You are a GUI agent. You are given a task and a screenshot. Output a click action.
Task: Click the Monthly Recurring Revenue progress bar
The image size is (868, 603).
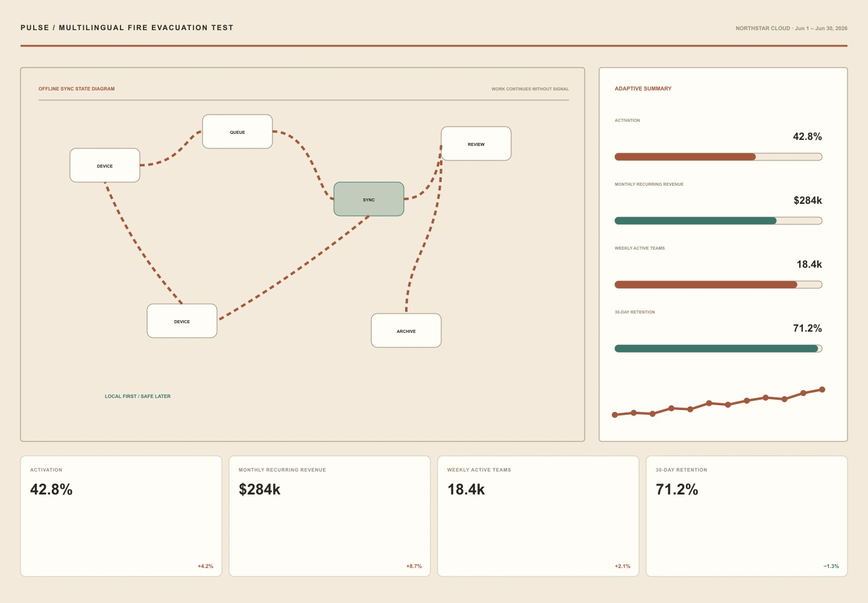click(x=719, y=221)
